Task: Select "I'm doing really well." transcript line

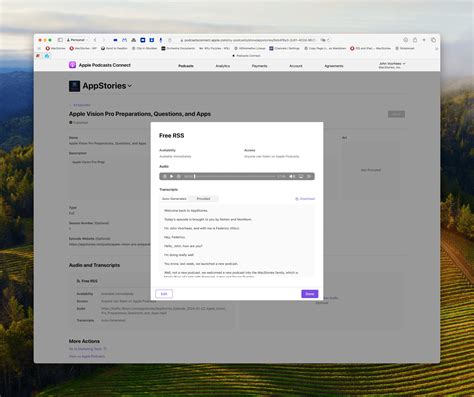Action: click(179, 255)
